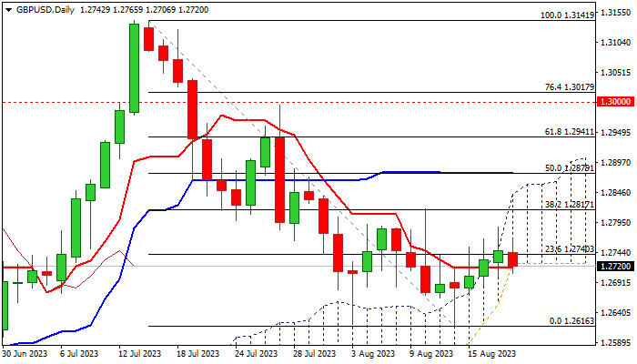Image resolution: width=637 pixels, height=364 pixels.
Task: Click the 1.28460 price axis value
Action: point(615,193)
